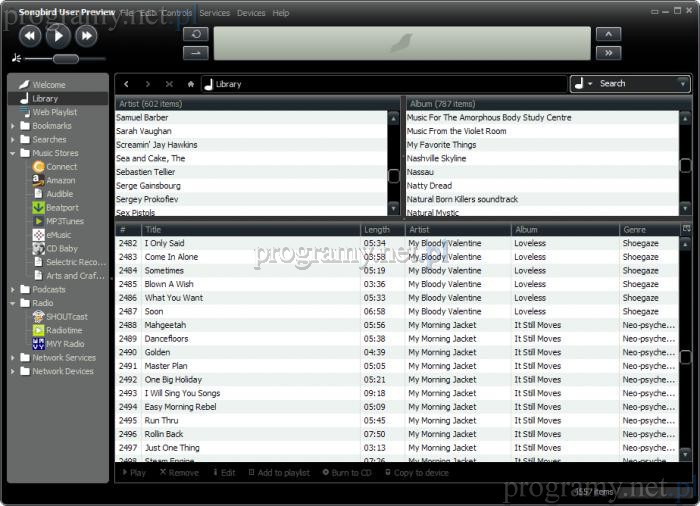This screenshot has width=700, height=506.
Task: Click the volume slider handle
Action: click(65, 59)
